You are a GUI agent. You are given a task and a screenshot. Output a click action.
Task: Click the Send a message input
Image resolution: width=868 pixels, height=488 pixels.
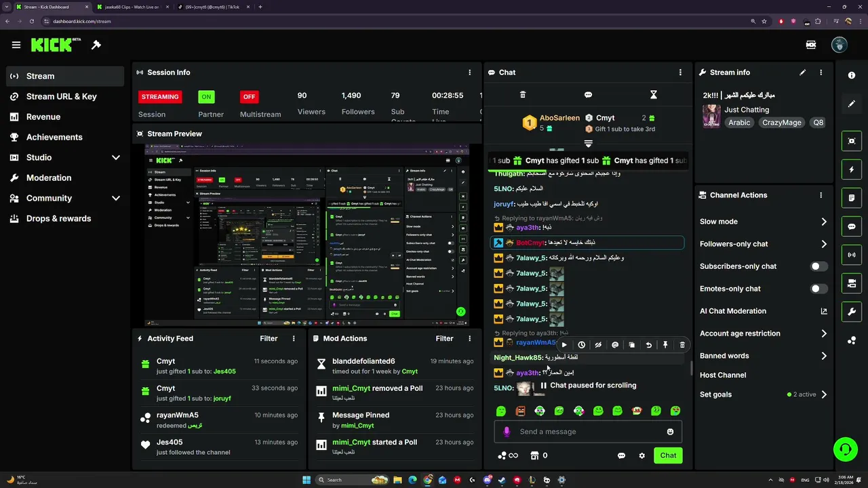click(x=588, y=432)
